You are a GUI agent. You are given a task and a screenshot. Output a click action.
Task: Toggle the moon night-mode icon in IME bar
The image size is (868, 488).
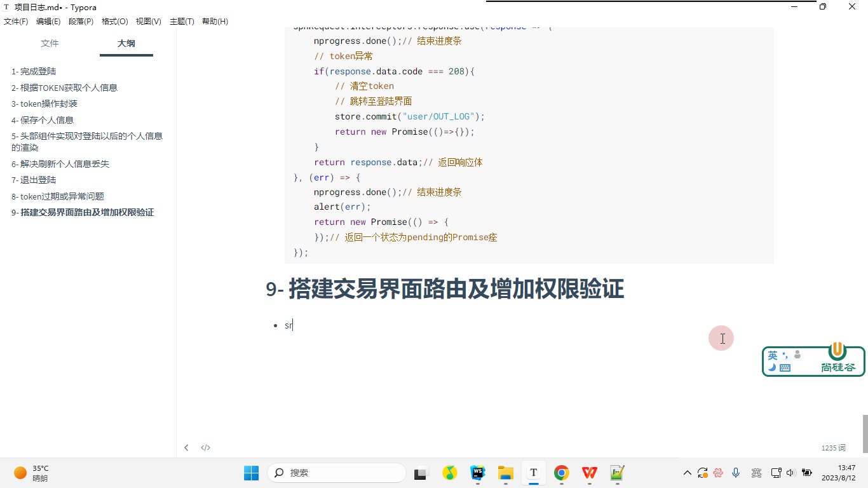772,367
